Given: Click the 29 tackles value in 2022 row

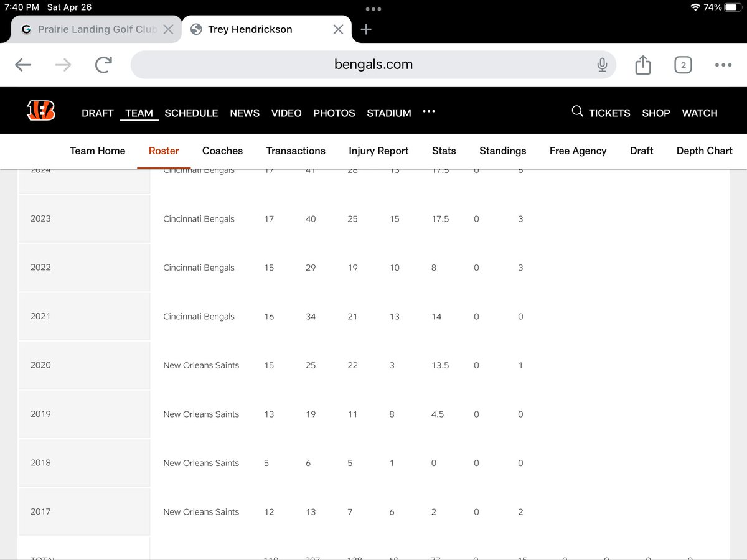Looking at the screenshot, I should click(x=311, y=268).
